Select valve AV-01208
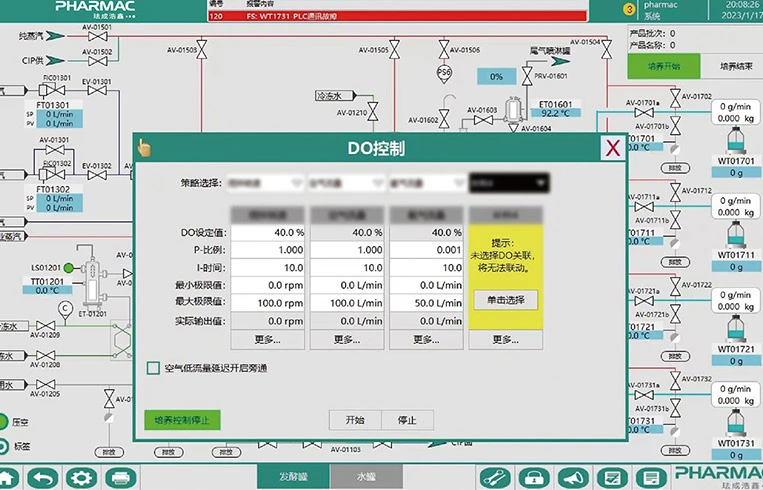This screenshot has width=763, height=490. point(45,356)
